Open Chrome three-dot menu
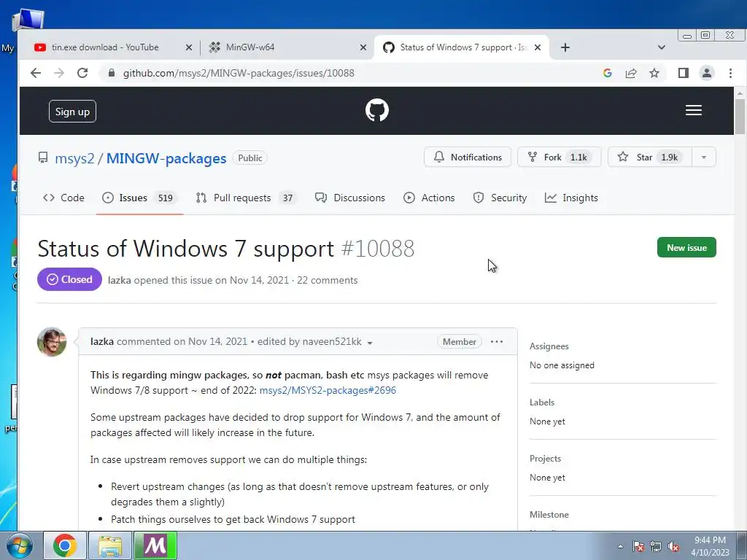Viewport: 747px width, 560px height. 730,73
